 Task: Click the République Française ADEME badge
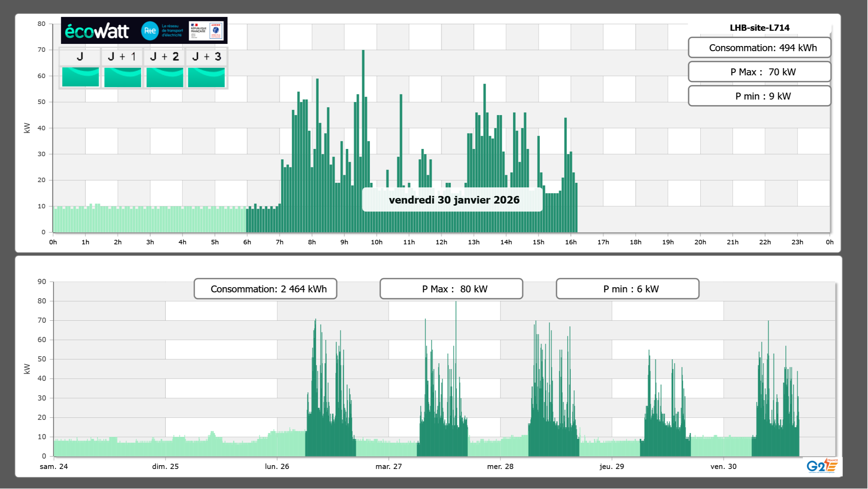click(x=206, y=31)
